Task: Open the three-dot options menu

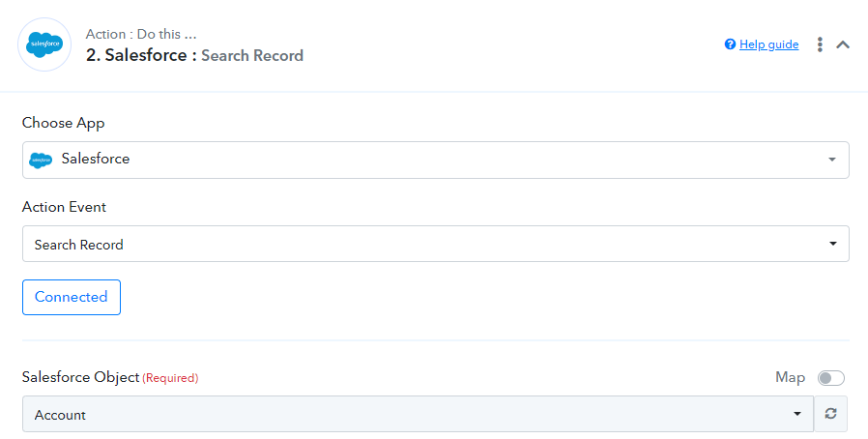Action: point(820,44)
